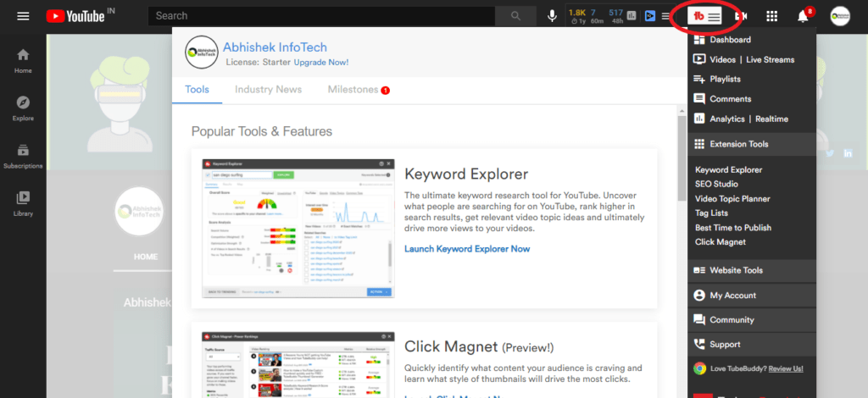Open the TubeBuddy menu button
Viewport: 868px width, 398px height.
pyautogui.click(x=704, y=17)
